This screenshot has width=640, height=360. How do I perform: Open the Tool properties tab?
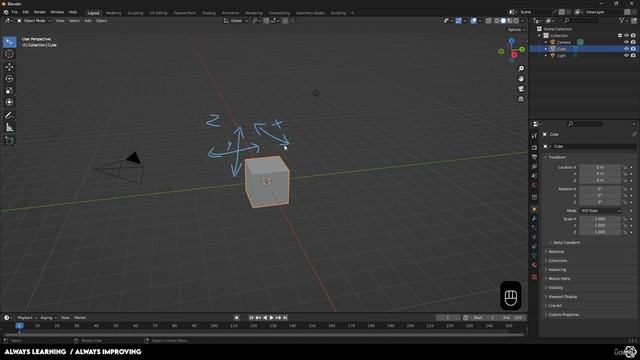click(x=534, y=136)
